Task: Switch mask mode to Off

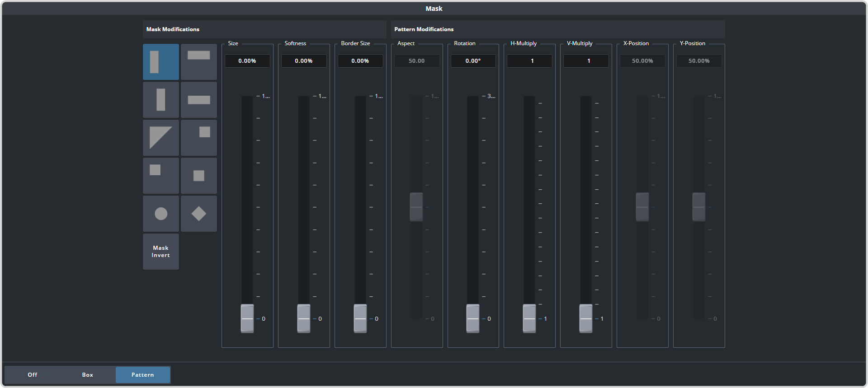Action: [x=33, y=375]
